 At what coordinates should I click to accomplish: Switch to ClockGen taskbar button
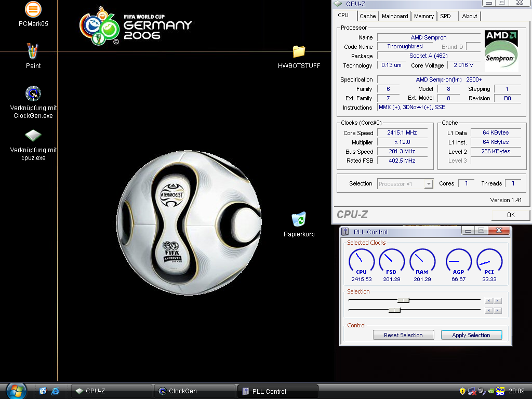[195, 391]
